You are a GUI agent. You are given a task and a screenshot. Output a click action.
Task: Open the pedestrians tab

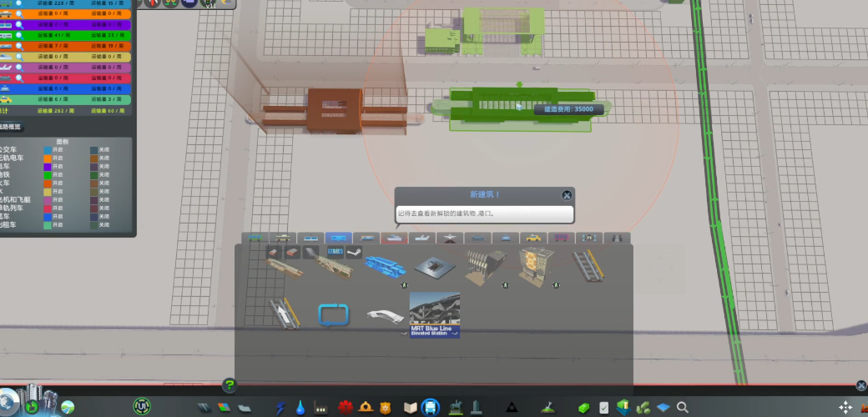click(x=618, y=238)
